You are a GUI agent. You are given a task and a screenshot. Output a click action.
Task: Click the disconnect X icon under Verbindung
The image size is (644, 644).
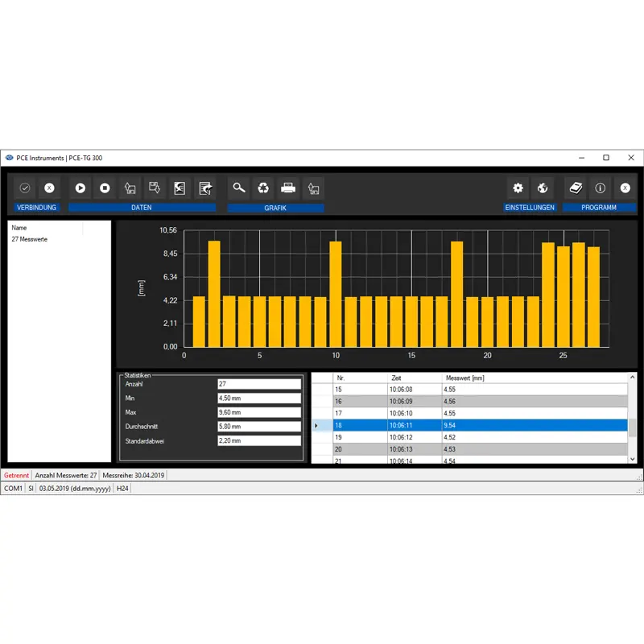click(x=49, y=188)
